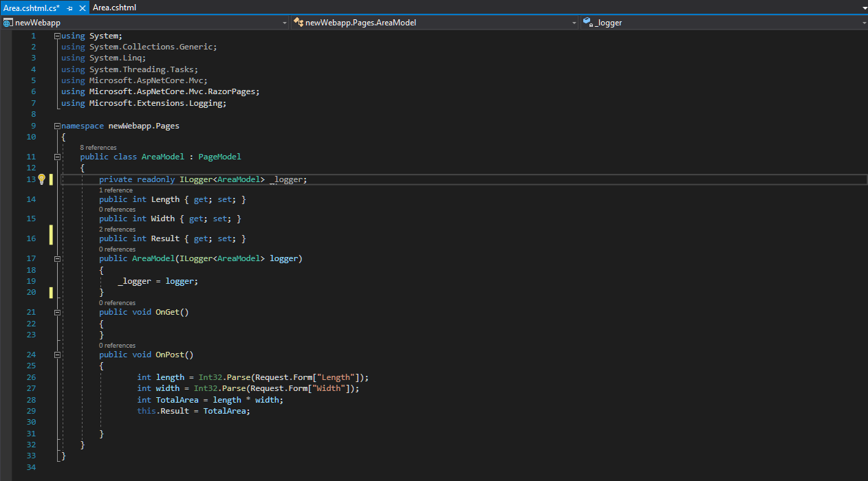Click 'Microsoft.Extensions.Logging' using line

155,103
